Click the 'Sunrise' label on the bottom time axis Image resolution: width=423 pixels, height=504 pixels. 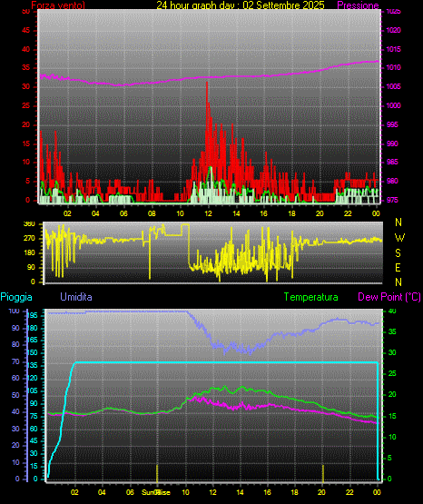[156, 492]
